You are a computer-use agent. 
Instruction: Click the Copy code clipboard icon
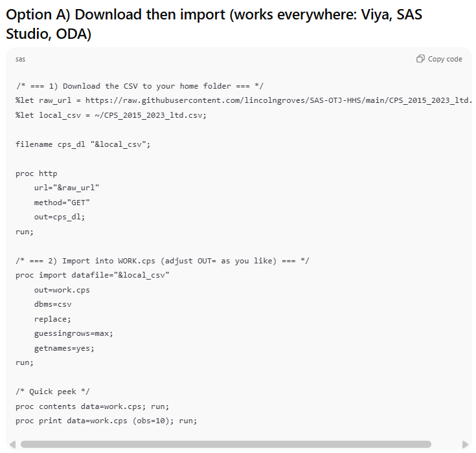[420, 59]
